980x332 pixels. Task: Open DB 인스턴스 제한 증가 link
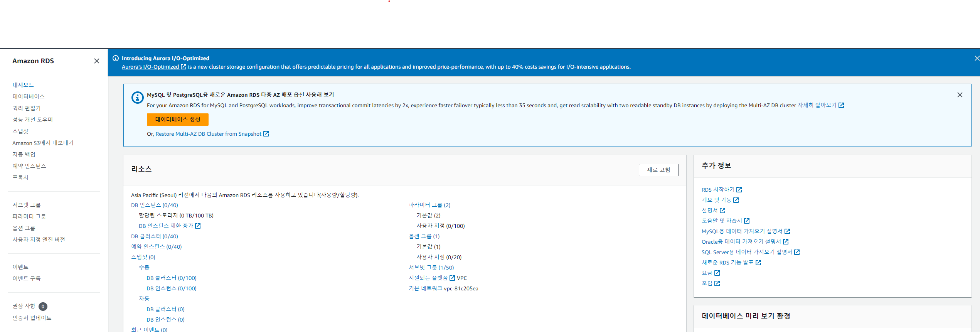pos(166,226)
